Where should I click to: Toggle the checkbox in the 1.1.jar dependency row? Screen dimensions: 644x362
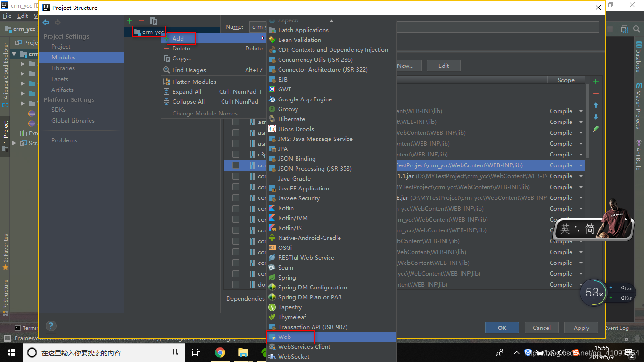pyautogui.click(x=236, y=176)
